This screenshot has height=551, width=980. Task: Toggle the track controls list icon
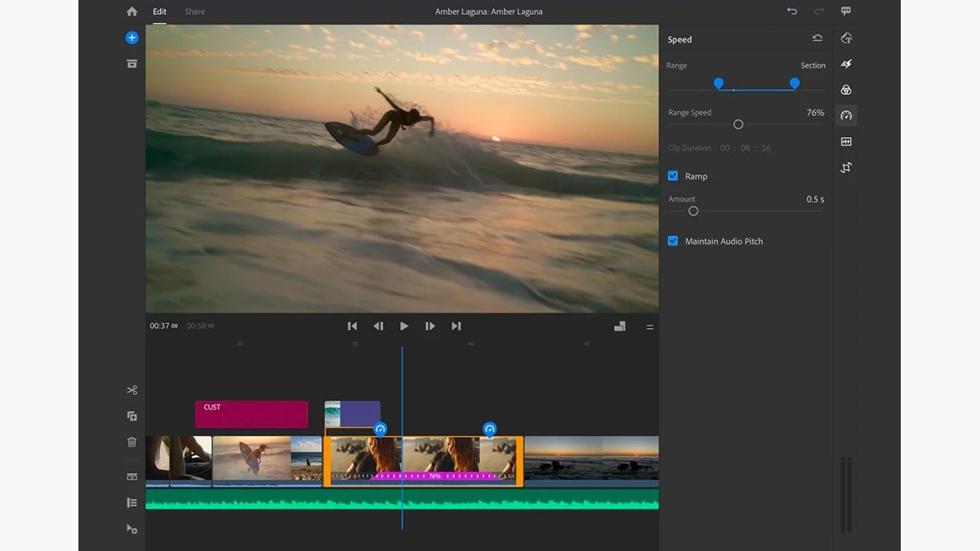131,502
